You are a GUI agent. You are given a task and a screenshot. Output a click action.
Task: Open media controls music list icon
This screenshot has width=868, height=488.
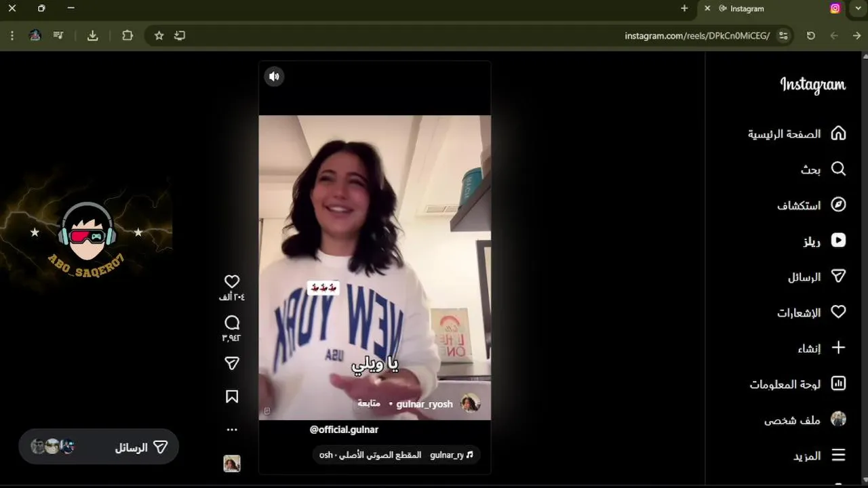coord(58,36)
